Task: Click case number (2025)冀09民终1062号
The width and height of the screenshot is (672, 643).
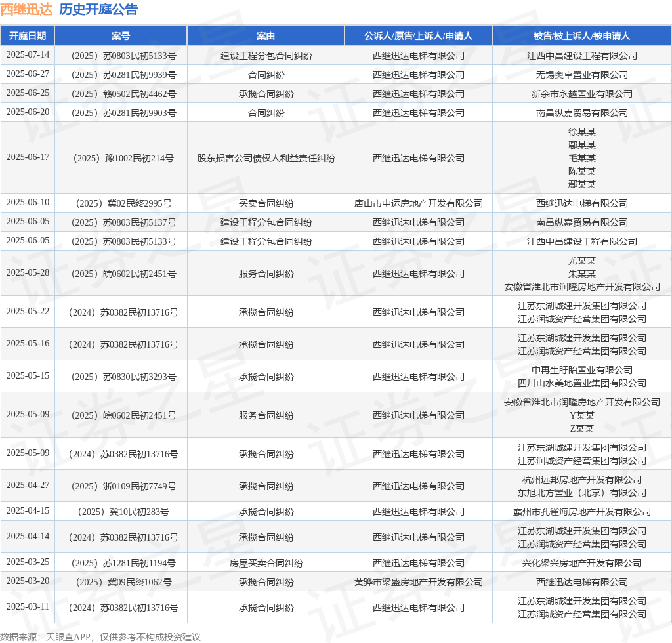Action: pyautogui.click(x=123, y=582)
